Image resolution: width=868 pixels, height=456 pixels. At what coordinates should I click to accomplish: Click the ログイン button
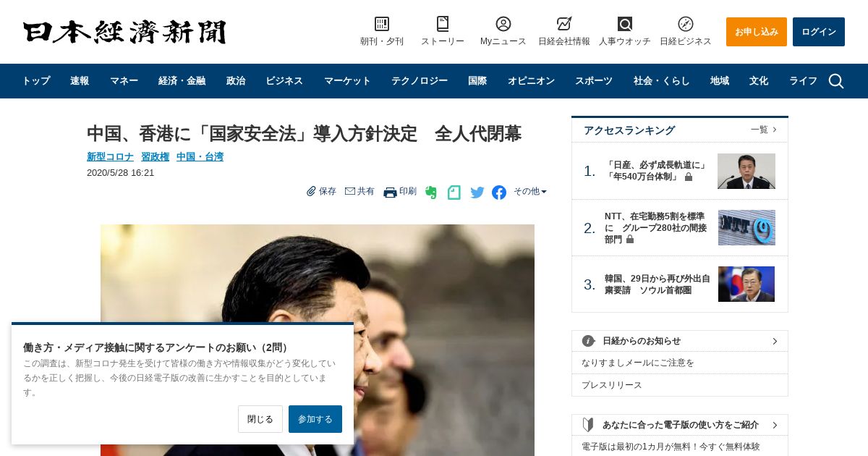[819, 32]
